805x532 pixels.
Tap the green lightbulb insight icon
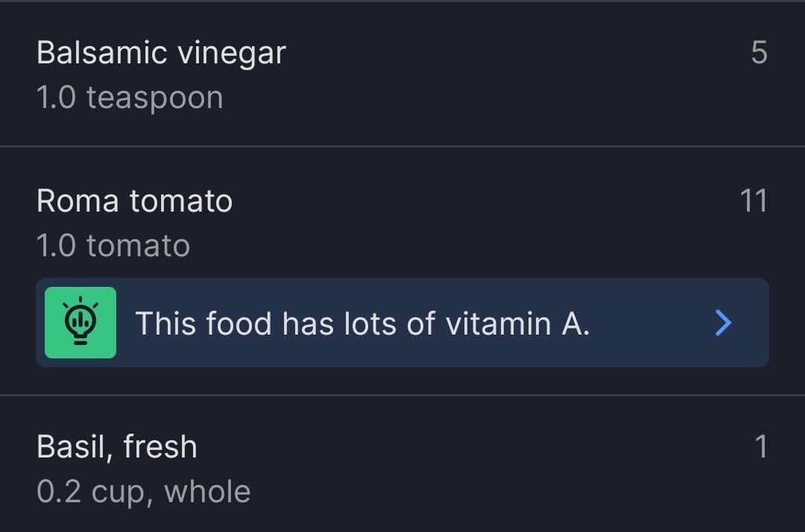click(x=80, y=322)
